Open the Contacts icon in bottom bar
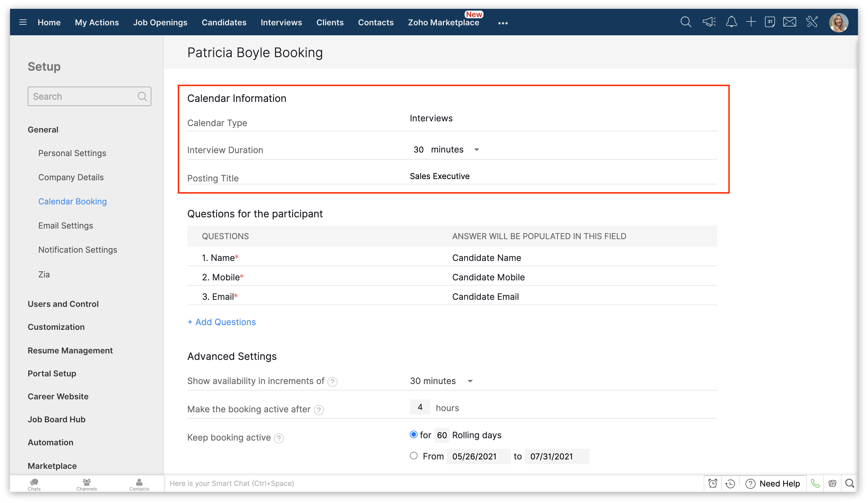This screenshot has width=868, height=503. coord(139,484)
